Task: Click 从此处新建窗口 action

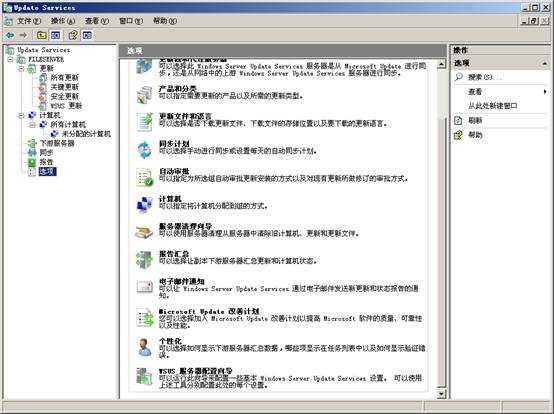Action: 493,106
